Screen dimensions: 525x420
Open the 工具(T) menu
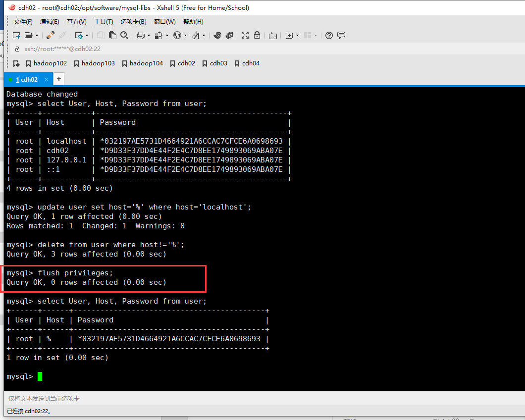point(104,22)
